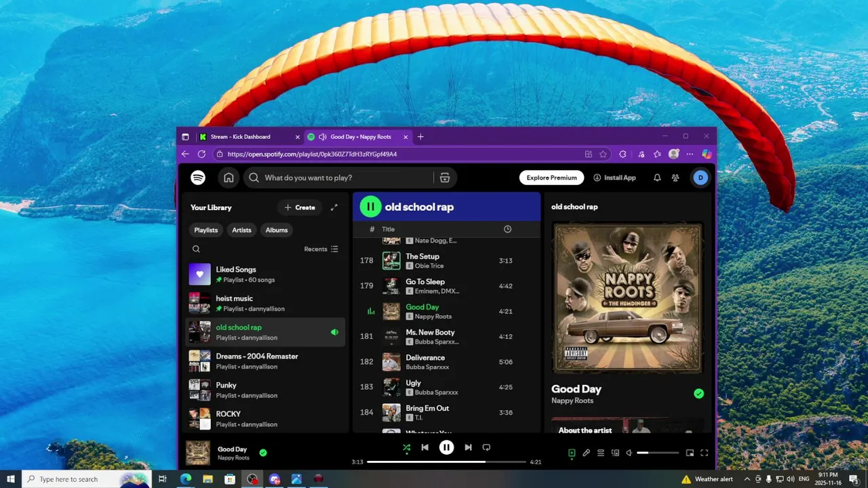The height and width of the screenshot is (488, 868).
Task: Filter library by Playlists
Action: click(x=206, y=230)
